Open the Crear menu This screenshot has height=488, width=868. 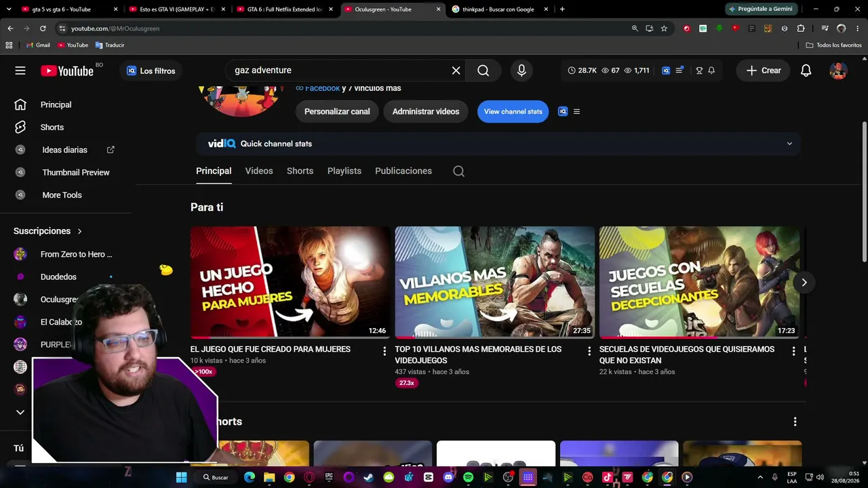764,70
